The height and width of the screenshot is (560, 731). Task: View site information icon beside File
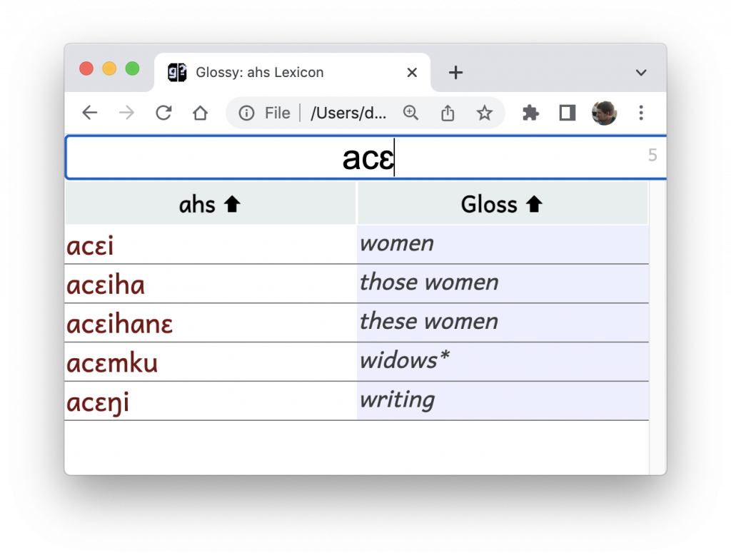[x=246, y=113]
